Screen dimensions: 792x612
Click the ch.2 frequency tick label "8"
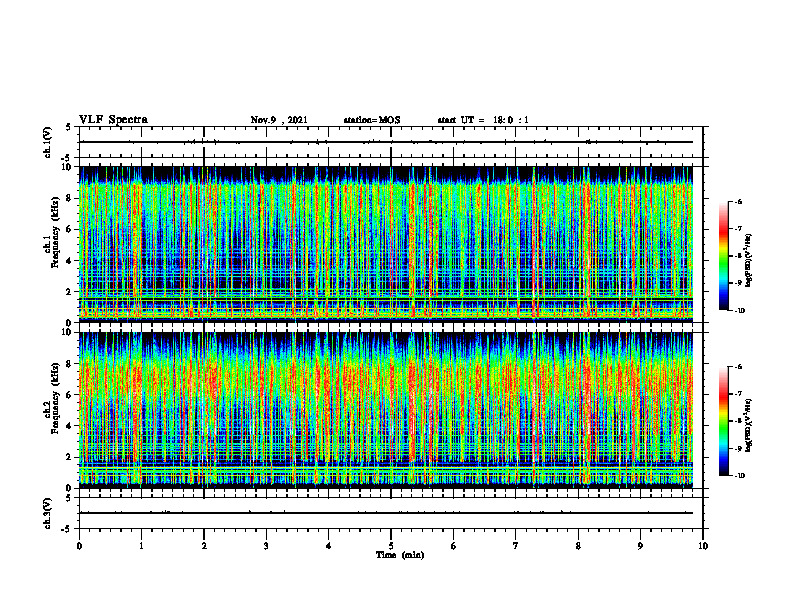(x=70, y=364)
